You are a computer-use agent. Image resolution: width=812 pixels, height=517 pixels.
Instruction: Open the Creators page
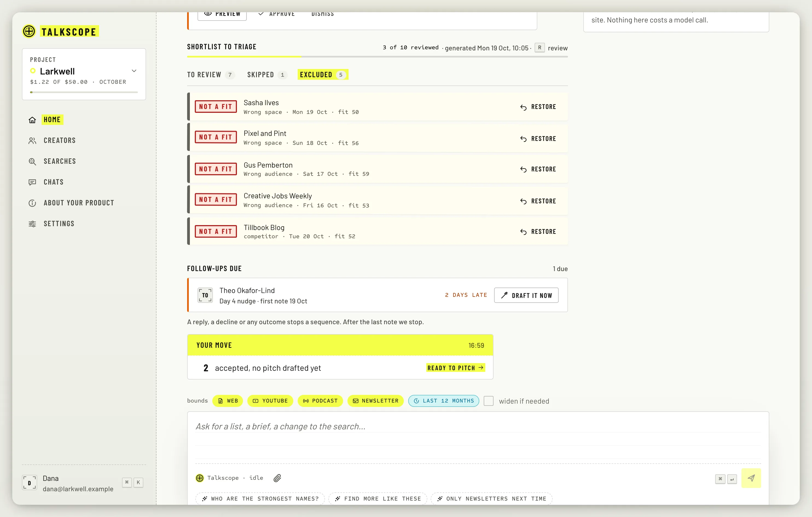click(x=59, y=141)
